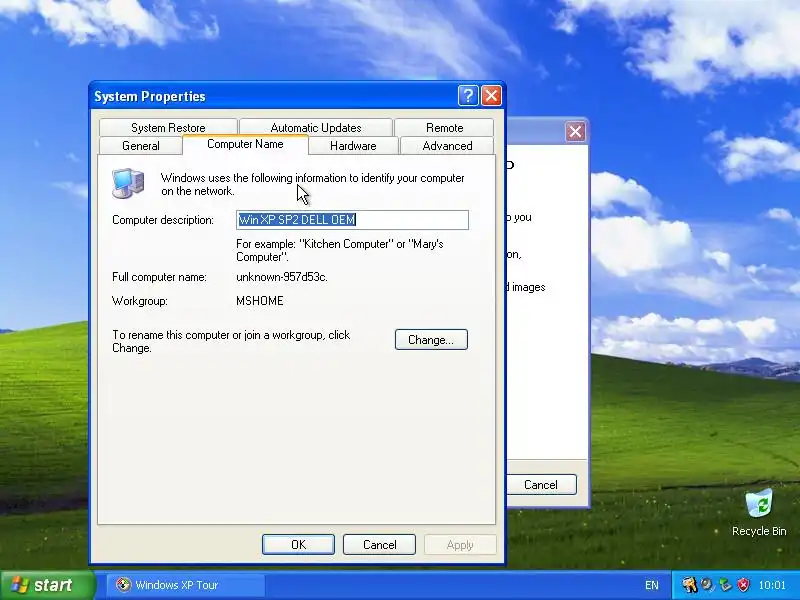Open the Recycle Bin desktop icon
This screenshot has width=800, height=600.
click(759, 513)
